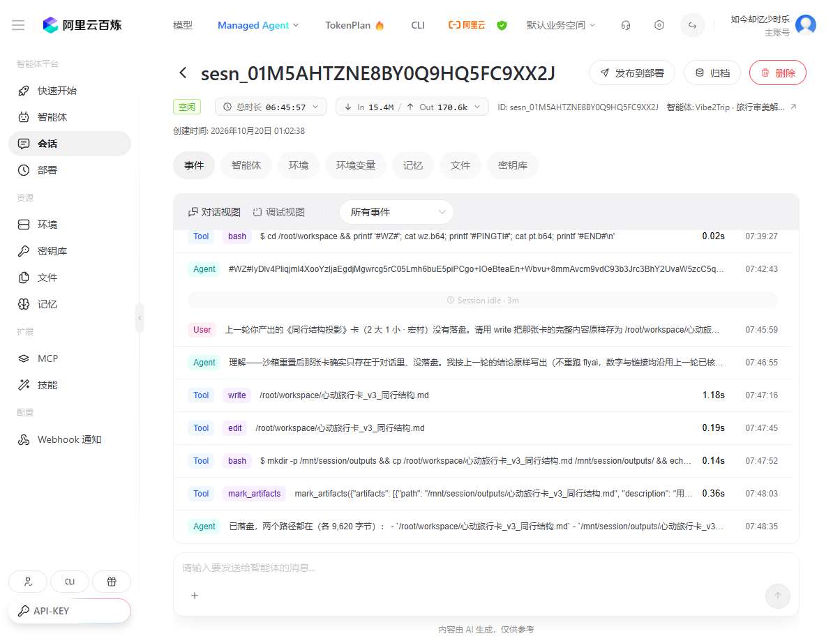The image size is (840, 636).
Task: Select the 事件 tab
Action: click(x=194, y=165)
